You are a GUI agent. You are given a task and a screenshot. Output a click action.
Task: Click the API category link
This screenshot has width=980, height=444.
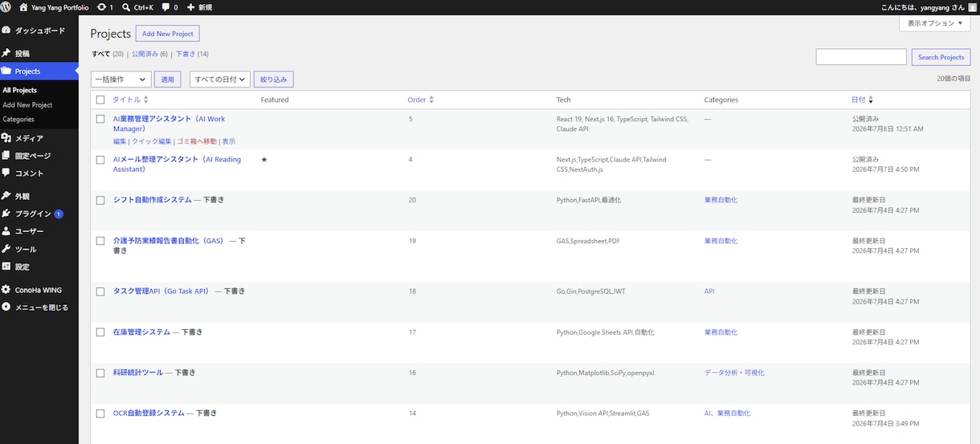(709, 291)
